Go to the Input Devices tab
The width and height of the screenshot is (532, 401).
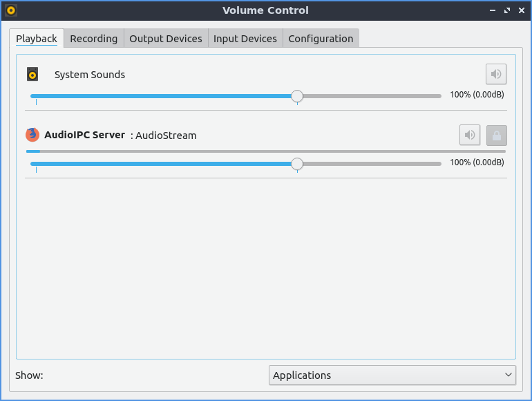pyautogui.click(x=245, y=39)
